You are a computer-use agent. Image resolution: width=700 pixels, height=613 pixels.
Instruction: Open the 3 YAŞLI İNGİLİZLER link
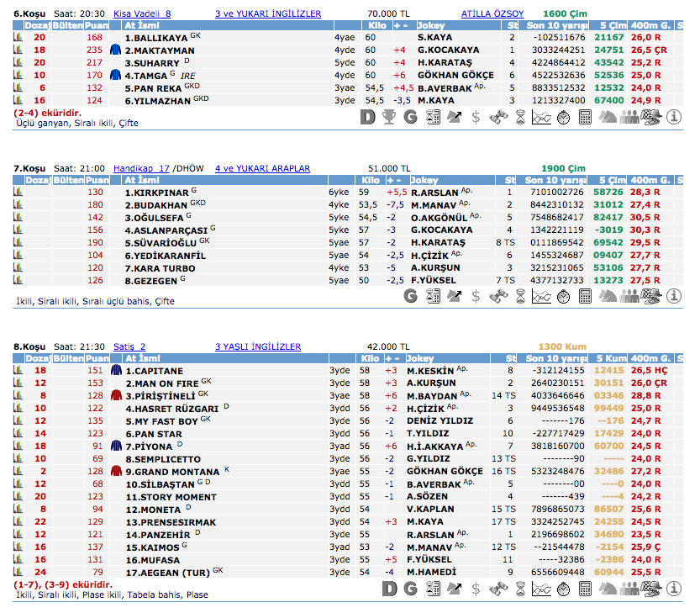[257, 346]
